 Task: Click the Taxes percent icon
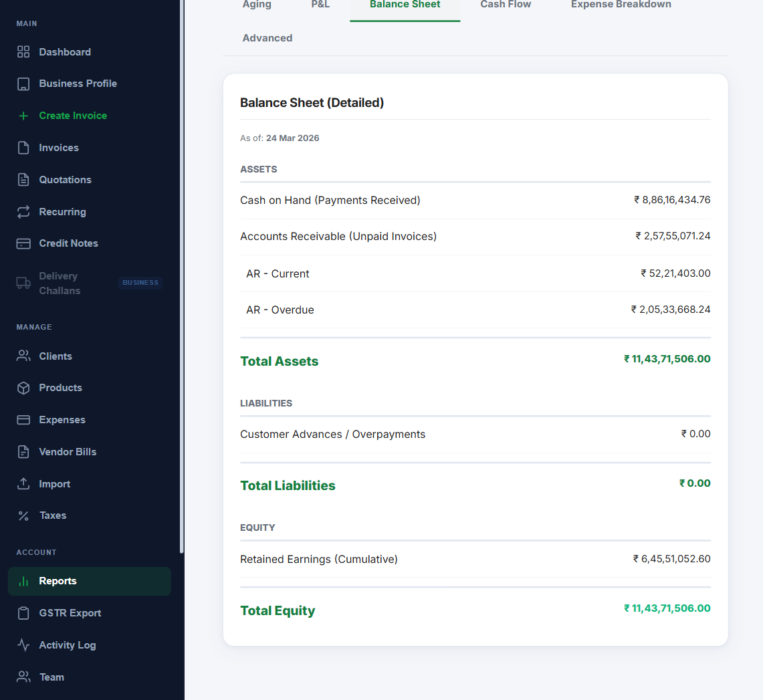pyautogui.click(x=23, y=515)
